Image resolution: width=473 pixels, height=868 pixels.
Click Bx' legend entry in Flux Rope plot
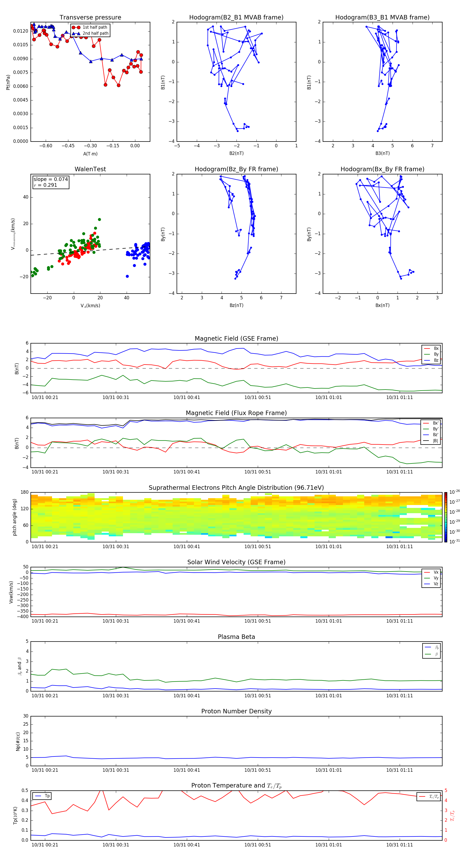coord(431,423)
